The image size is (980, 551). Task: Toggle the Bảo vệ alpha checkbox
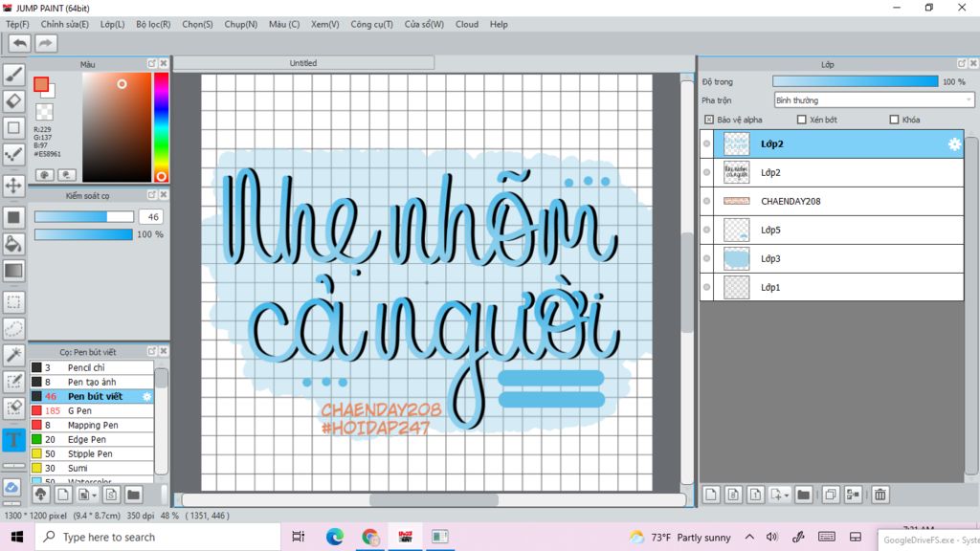[x=709, y=120]
